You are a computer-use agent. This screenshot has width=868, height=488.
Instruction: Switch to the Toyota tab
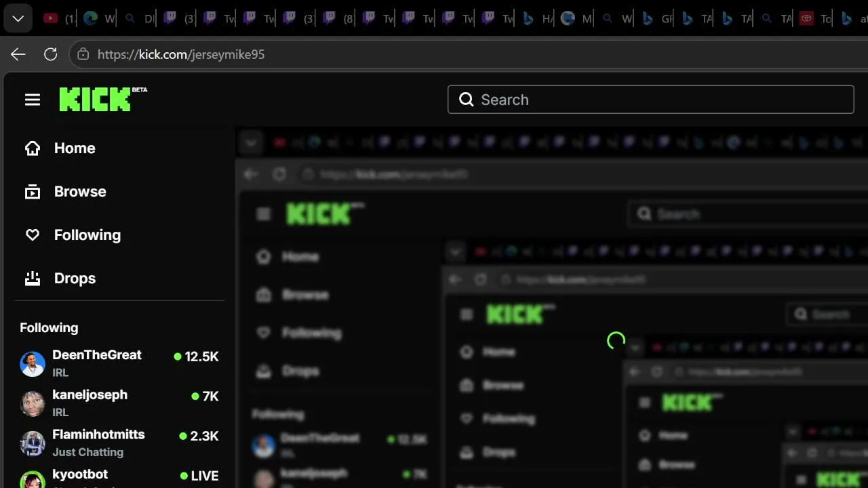point(816,19)
